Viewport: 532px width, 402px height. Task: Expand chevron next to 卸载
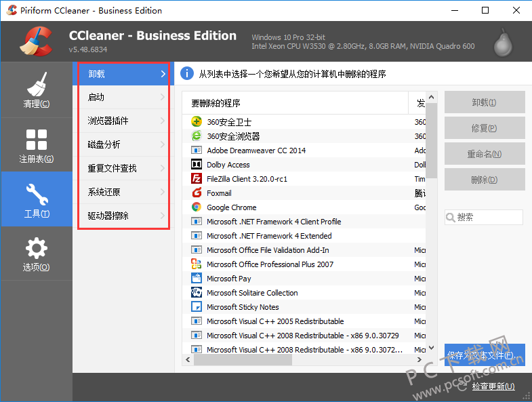tap(163, 74)
